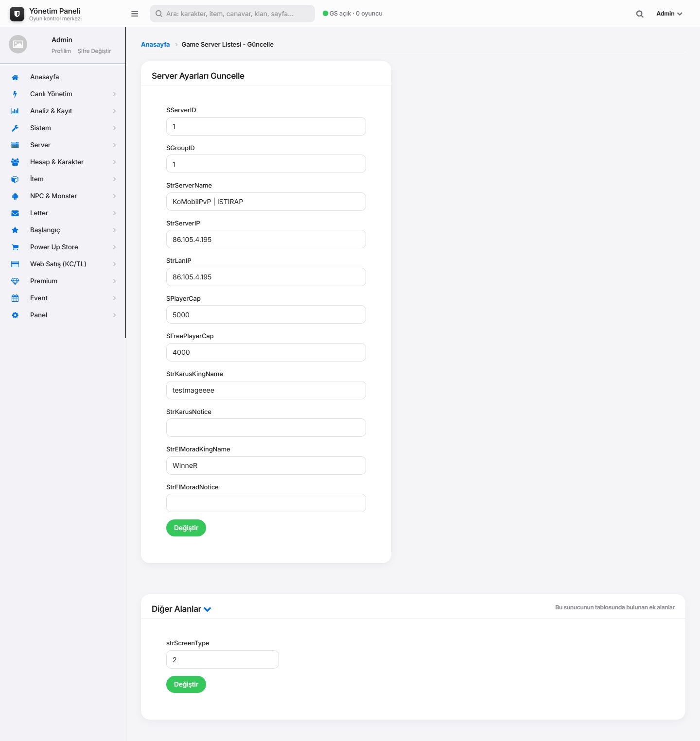The width and height of the screenshot is (700, 741).
Task: Click the Hesap & Karakter users icon
Action: coord(15,162)
